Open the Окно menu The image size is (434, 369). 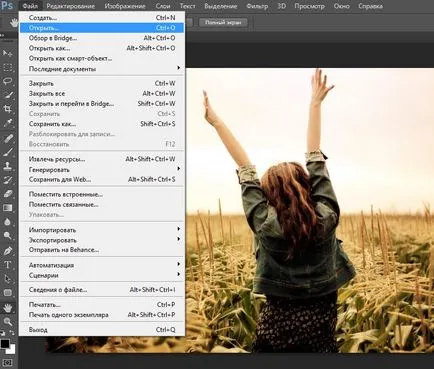click(x=342, y=6)
